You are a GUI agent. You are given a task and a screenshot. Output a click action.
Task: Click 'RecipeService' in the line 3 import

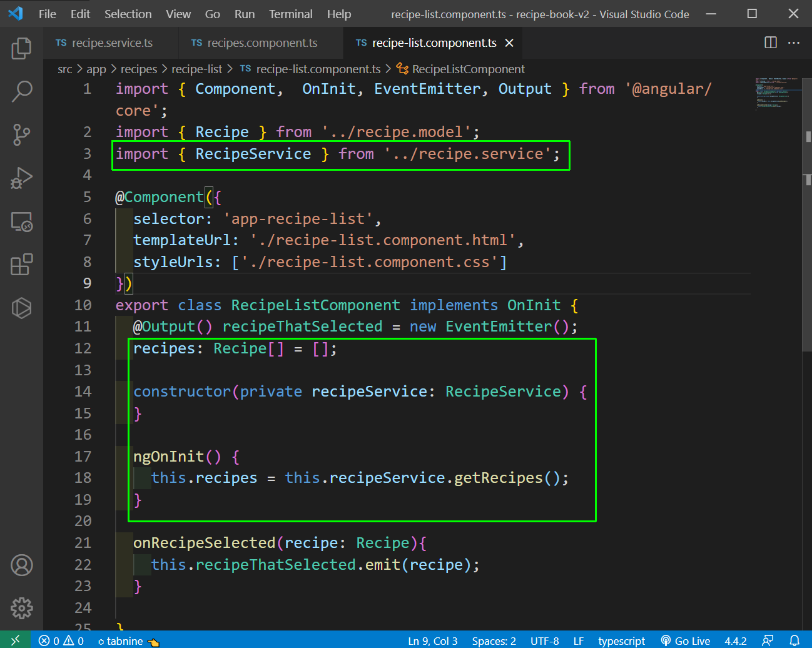(x=253, y=154)
